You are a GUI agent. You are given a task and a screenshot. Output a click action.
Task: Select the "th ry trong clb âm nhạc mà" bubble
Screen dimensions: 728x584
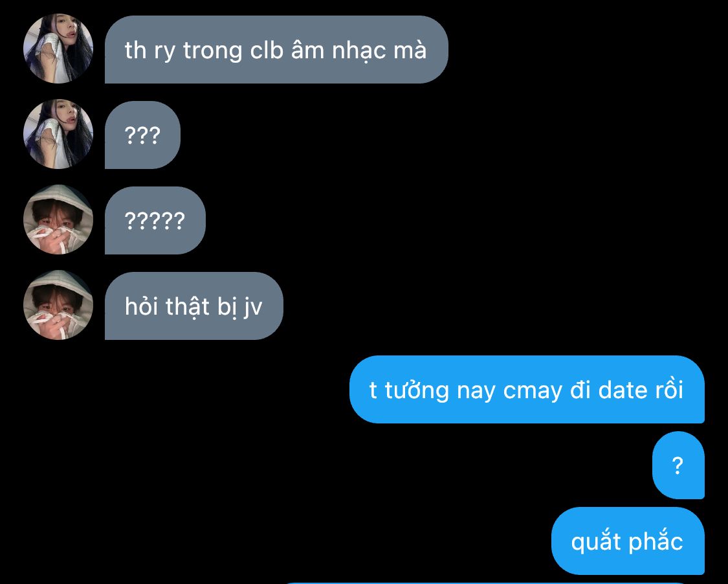tap(276, 50)
